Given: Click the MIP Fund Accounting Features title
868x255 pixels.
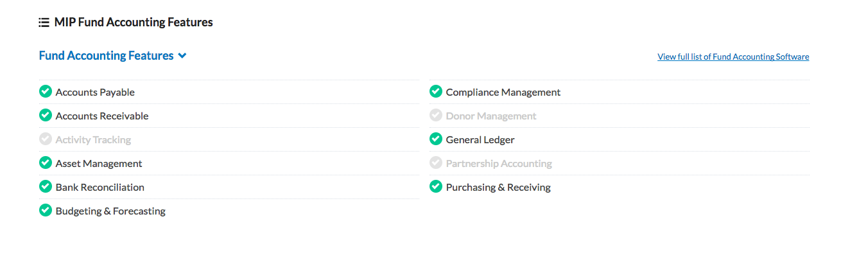Looking at the screenshot, I should point(134,22).
